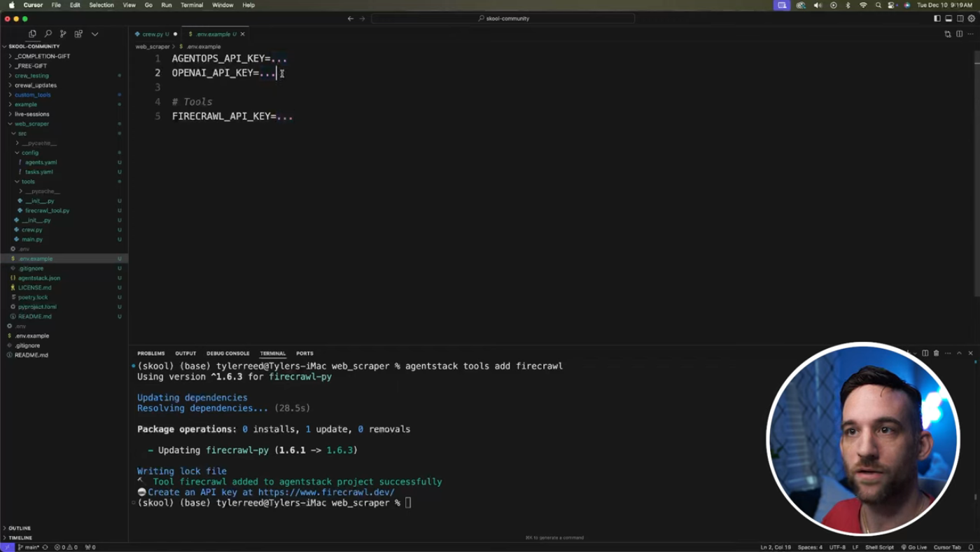This screenshot has height=552, width=980.
Task: Go back with the navigation arrow
Action: point(351,19)
